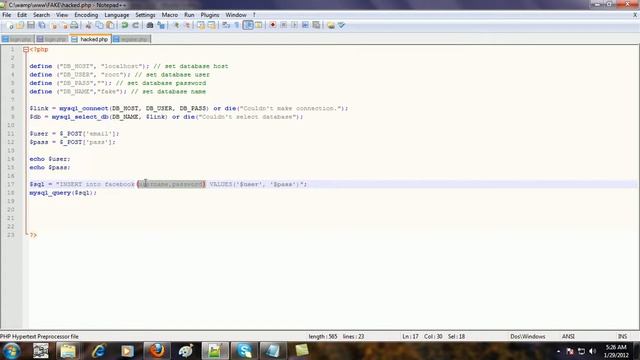Open File menu
Screen dimensions: 640x360
pyautogui.click(x=7, y=15)
